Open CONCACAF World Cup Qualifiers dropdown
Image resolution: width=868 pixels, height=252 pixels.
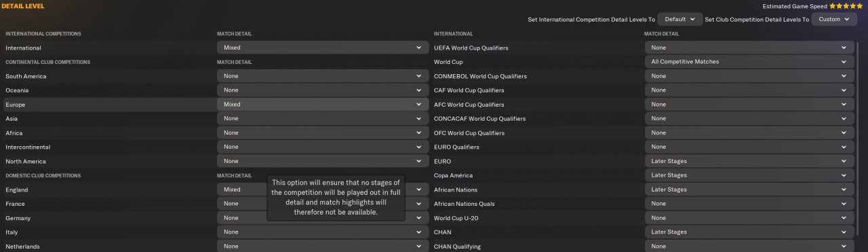point(749,119)
